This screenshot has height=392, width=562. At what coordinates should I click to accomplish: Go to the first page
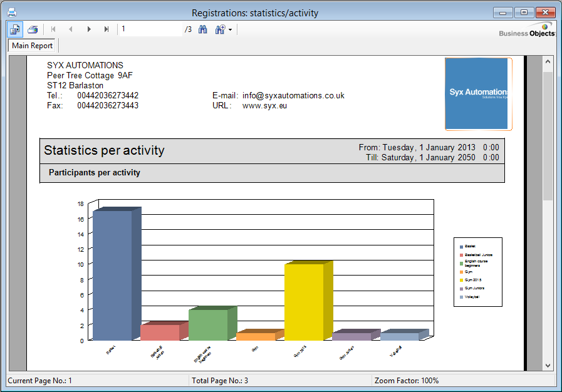(53, 29)
